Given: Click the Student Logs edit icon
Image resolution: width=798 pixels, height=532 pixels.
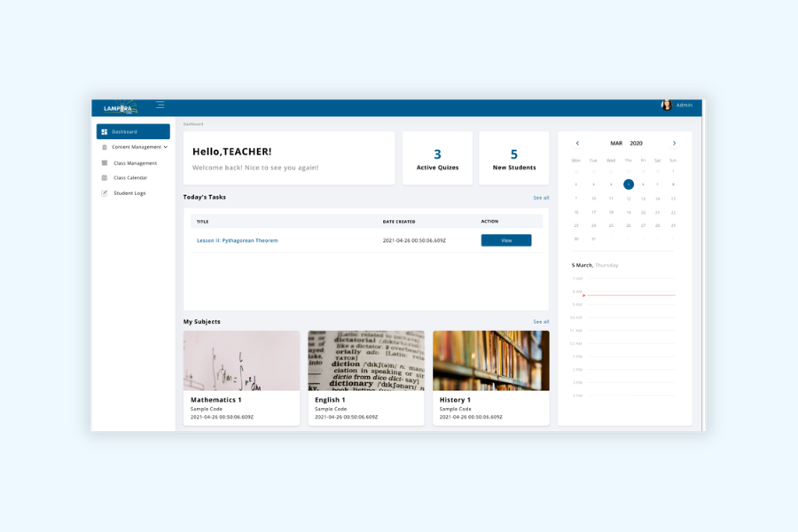Looking at the screenshot, I should pyautogui.click(x=105, y=193).
